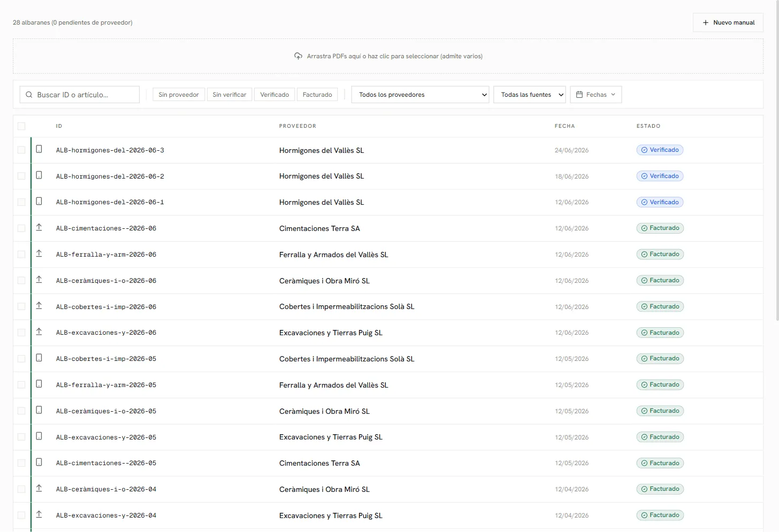Click Facturado badge for ALB-cobertes-i-imp-2026-05

(660, 359)
